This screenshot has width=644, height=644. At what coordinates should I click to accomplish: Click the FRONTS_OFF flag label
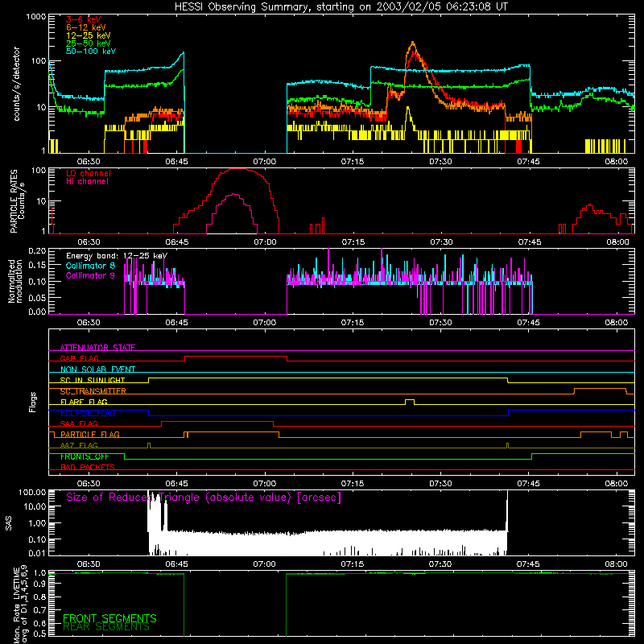click(x=85, y=456)
